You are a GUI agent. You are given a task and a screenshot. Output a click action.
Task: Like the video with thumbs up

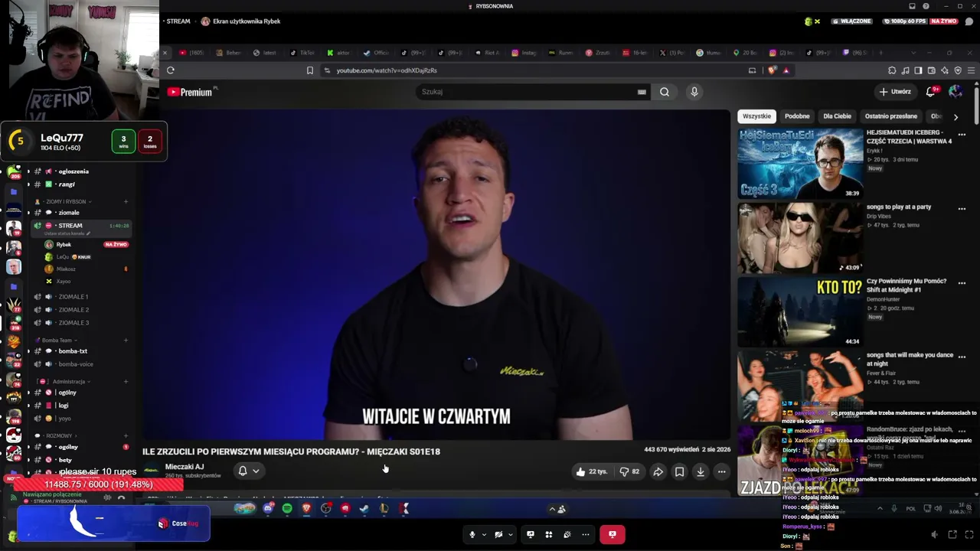click(x=593, y=471)
